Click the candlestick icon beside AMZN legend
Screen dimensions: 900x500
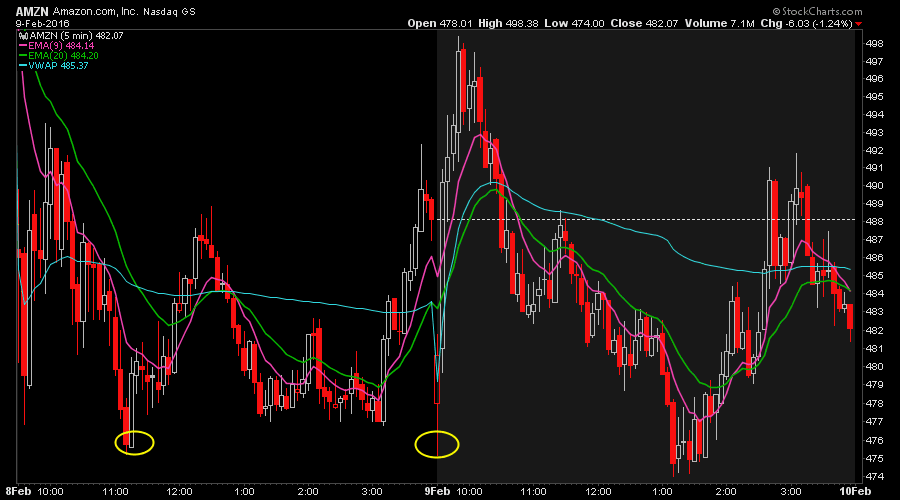point(24,36)
